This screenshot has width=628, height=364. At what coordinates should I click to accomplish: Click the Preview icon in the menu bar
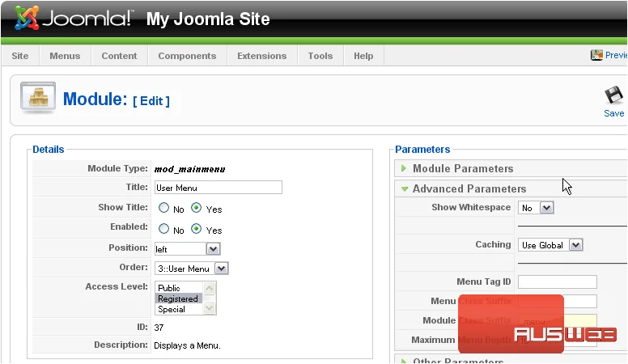click(x=596, y=55)
